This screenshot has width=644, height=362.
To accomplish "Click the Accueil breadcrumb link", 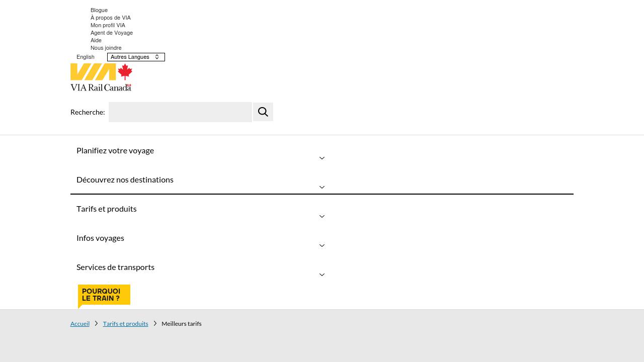I will coord(80,324).
